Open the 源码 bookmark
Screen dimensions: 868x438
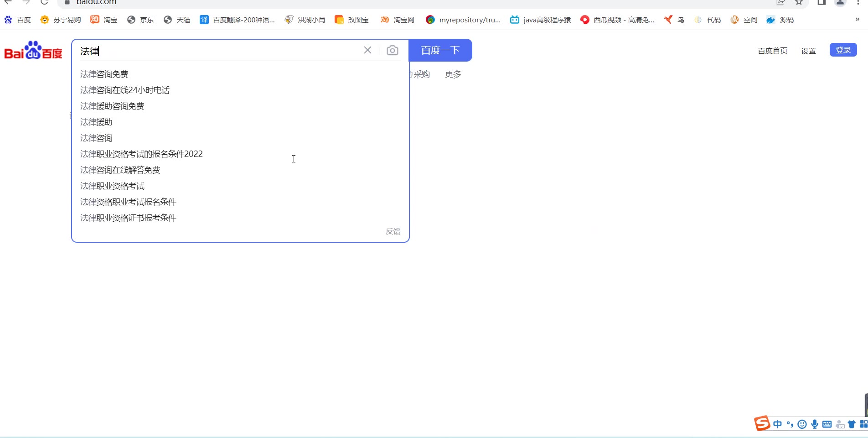click(x=780, y=20)
